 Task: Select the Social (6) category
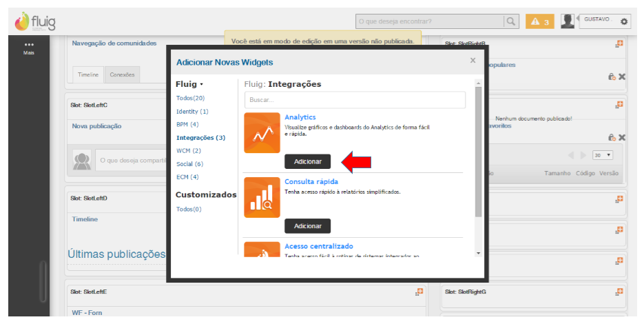tap(189, 164)
